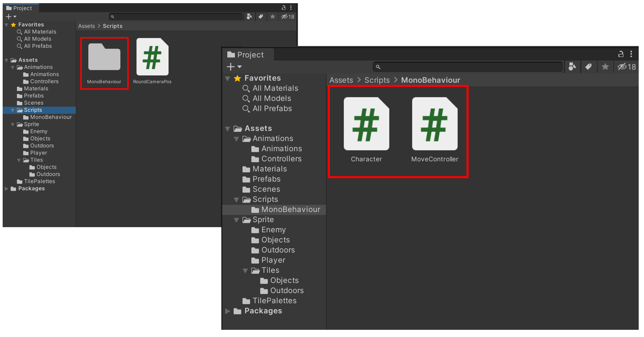Click Assets breadcrumb in the small panel
The image size is (644, 337).
[x=86, y=26]
